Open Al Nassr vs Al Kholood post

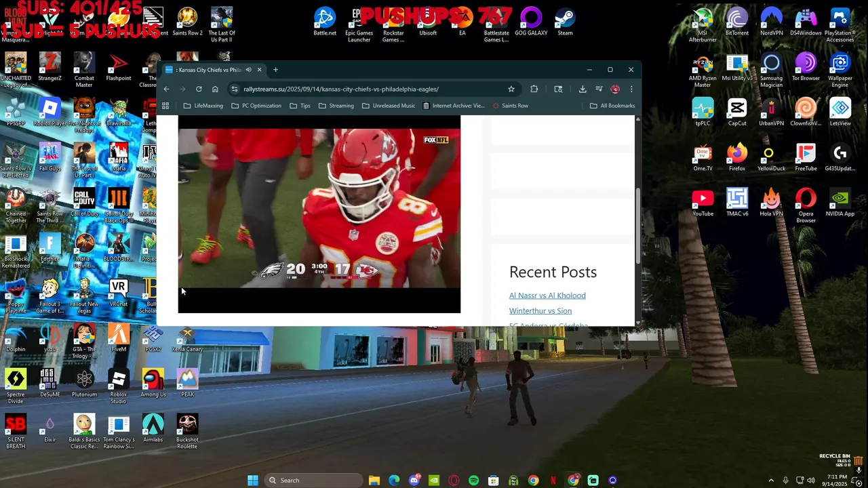(547, 296)
